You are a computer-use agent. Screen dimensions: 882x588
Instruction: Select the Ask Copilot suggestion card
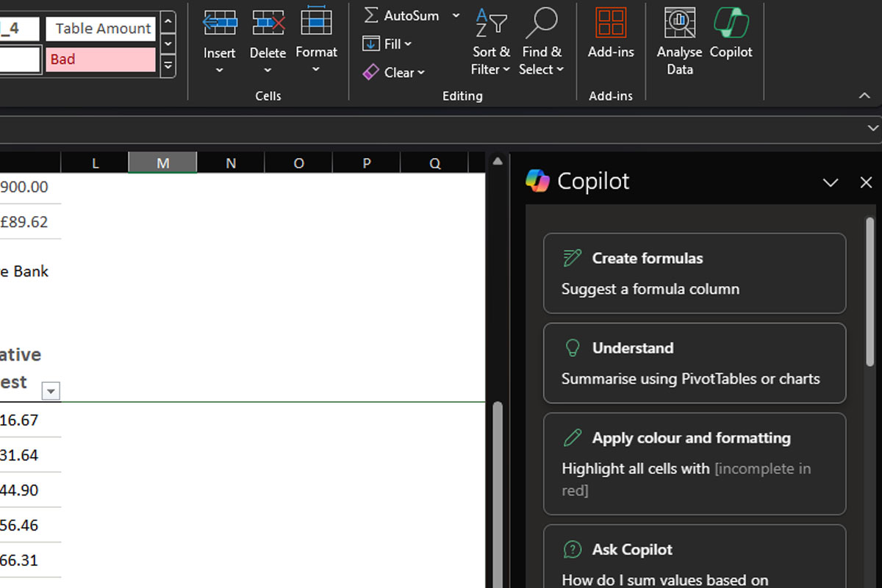point(695,556)
